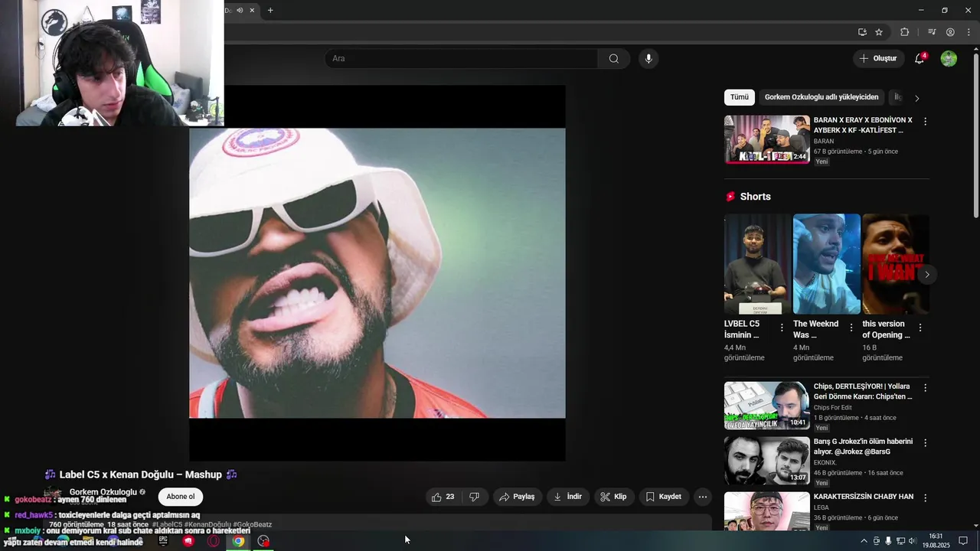This screenshot has width=980, height=551.
Task: Open options for Barış G Jrokez video
Action: tap(925, 443)
